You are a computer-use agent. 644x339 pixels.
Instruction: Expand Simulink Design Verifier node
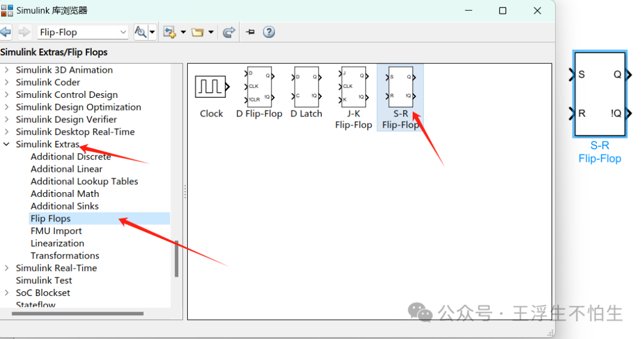point(7,119)
